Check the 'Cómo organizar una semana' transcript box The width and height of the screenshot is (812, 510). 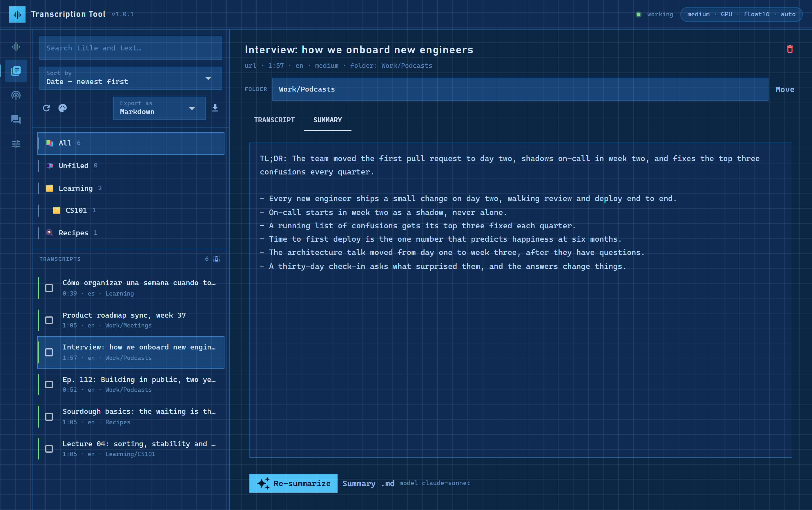pyautogui.click(x=49, y=288)
